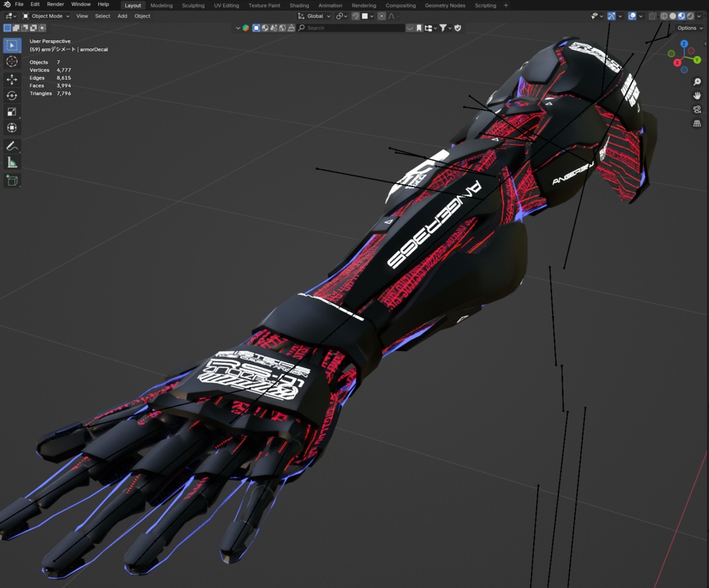Activate the Add Cube tool

point(10,181)
